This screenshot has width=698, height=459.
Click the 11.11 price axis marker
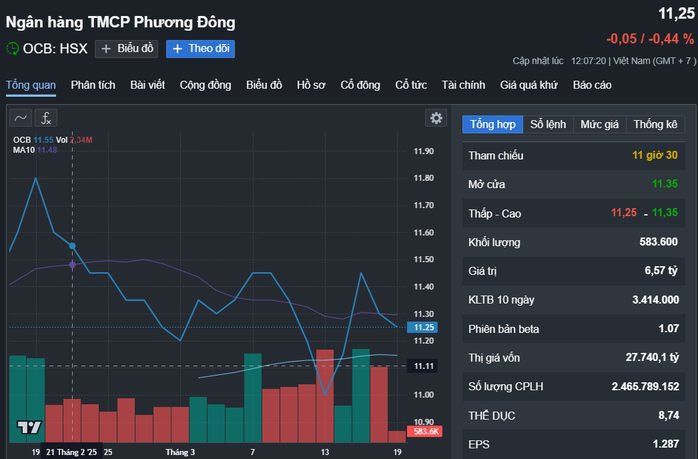point(422,366)
